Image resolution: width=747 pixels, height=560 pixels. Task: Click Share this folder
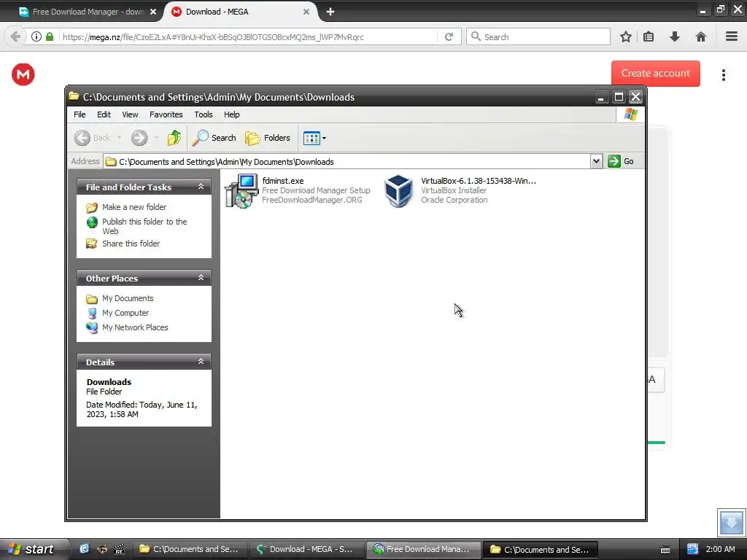131,244
